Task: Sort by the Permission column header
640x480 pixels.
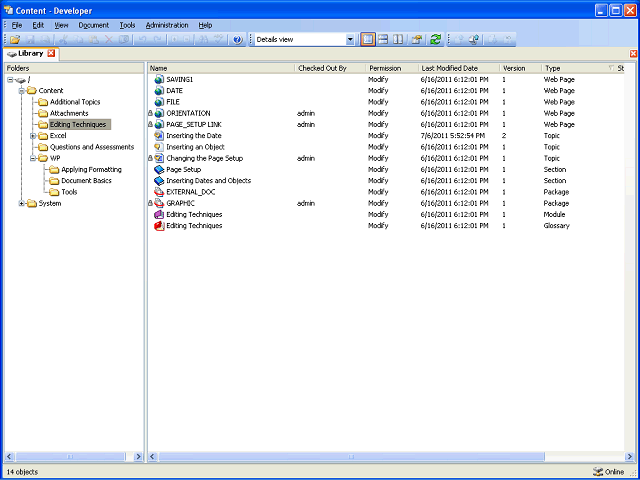Action: tap(392, 68)
